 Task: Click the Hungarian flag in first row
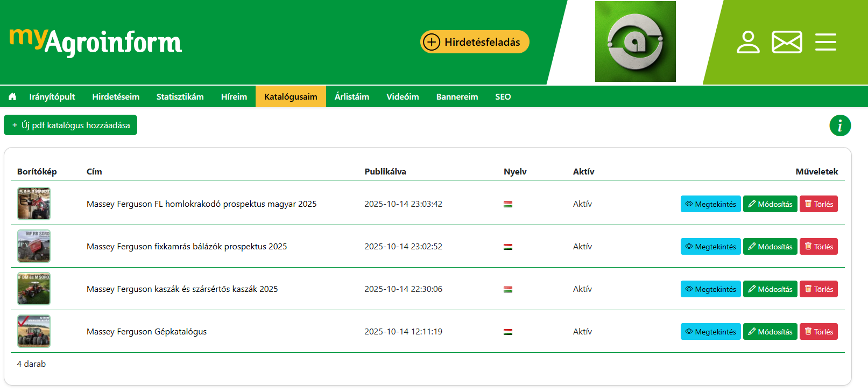click(x=507, y=204)
